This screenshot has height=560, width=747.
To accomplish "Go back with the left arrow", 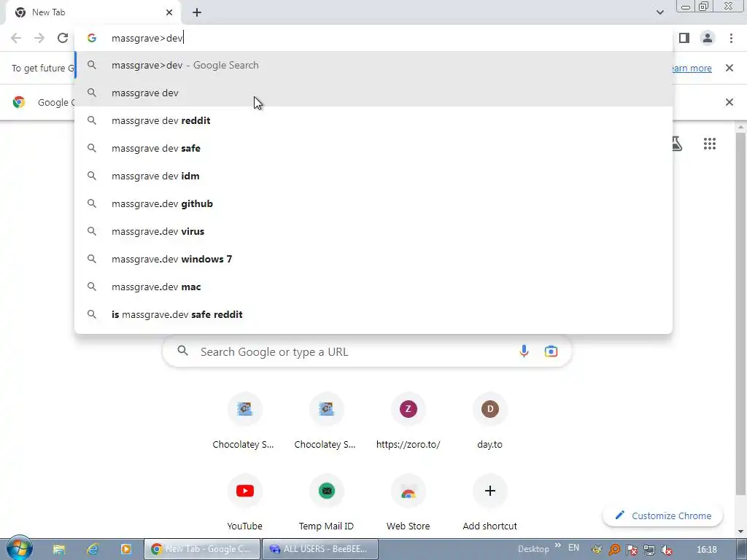I will pyautogui.click(x=16, y=38).
